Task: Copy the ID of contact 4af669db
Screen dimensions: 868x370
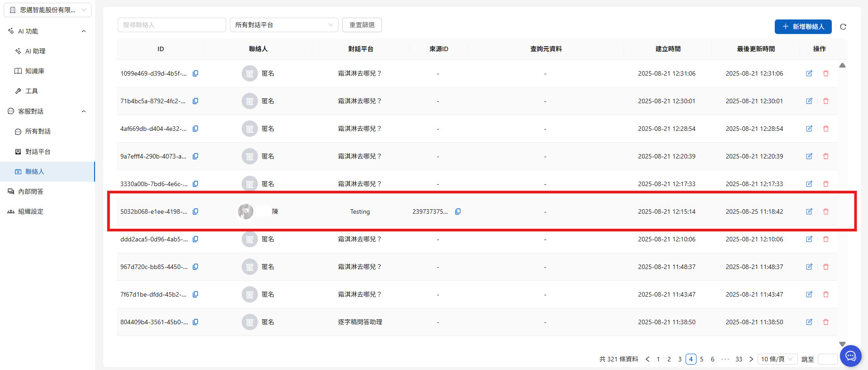Action: coord(196,129)
